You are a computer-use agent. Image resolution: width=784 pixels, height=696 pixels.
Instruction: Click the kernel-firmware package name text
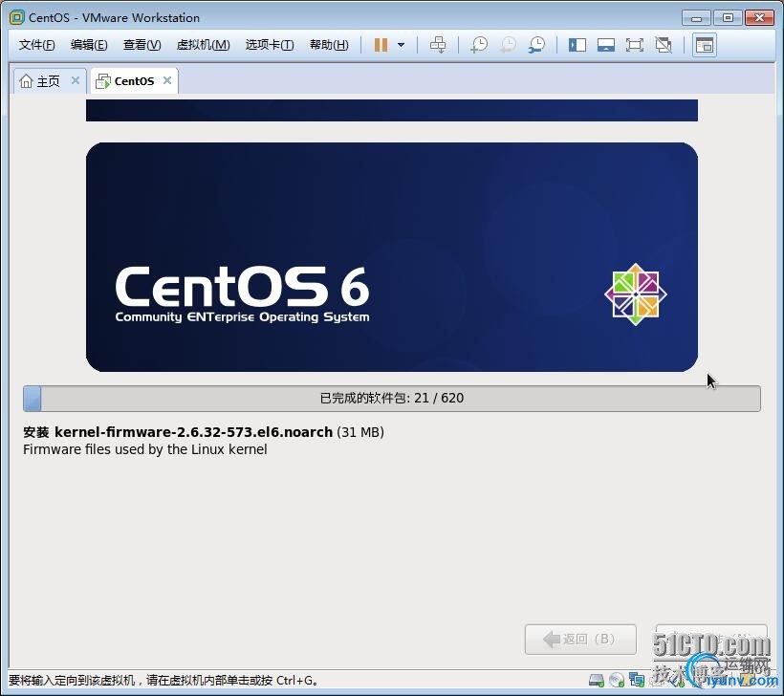point(193,432)
